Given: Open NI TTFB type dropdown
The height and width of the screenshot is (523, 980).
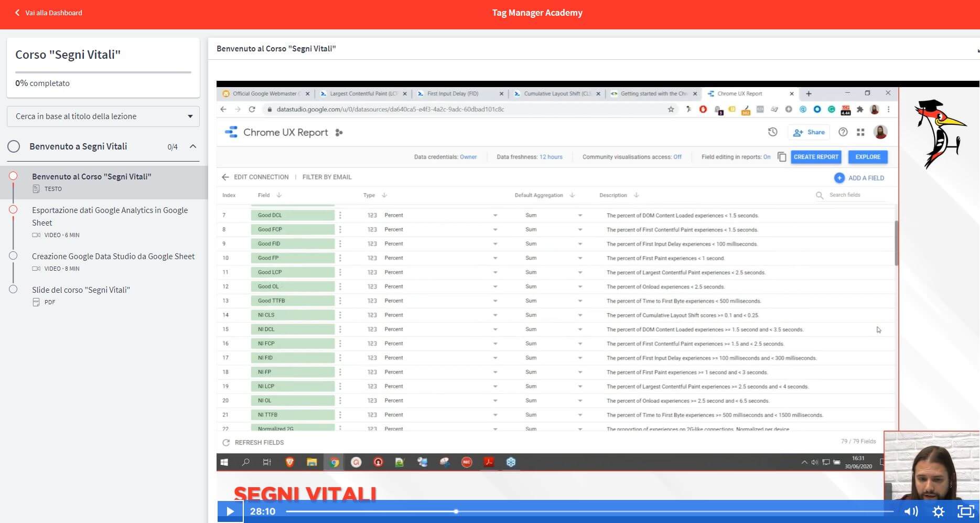Looking at the screenshot, I should [495, 415].
